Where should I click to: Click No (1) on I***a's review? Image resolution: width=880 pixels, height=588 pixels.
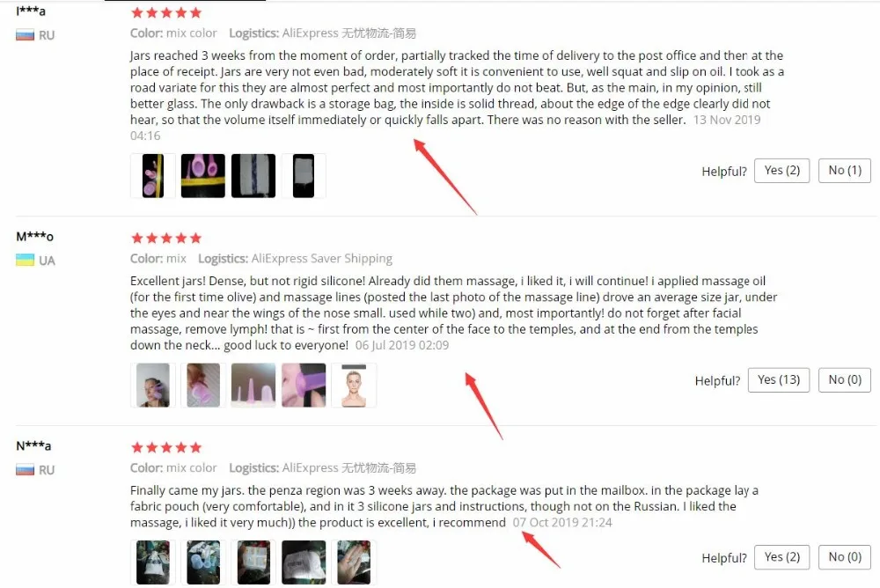click(845, 171)
